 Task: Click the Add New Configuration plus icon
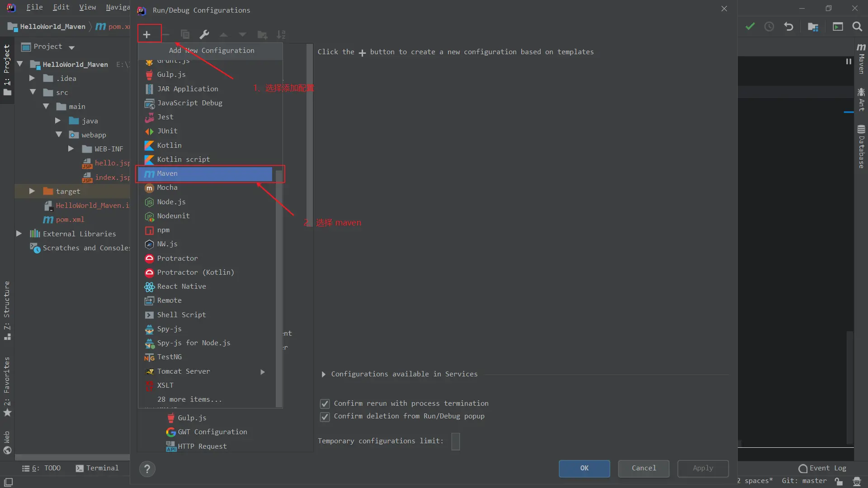[x=146, y=34]
